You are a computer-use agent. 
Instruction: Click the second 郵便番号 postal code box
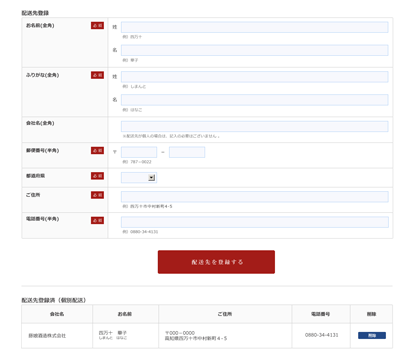click(x=187, y=152)
